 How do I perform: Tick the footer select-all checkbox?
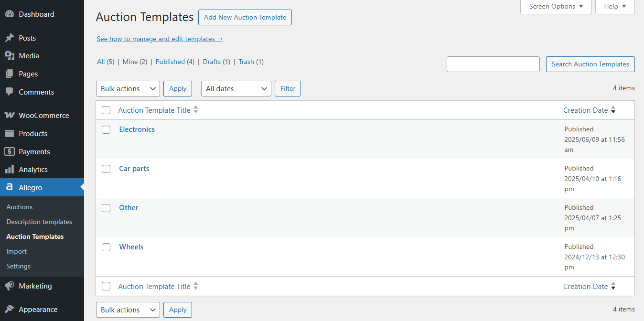(x=106, y=286)
